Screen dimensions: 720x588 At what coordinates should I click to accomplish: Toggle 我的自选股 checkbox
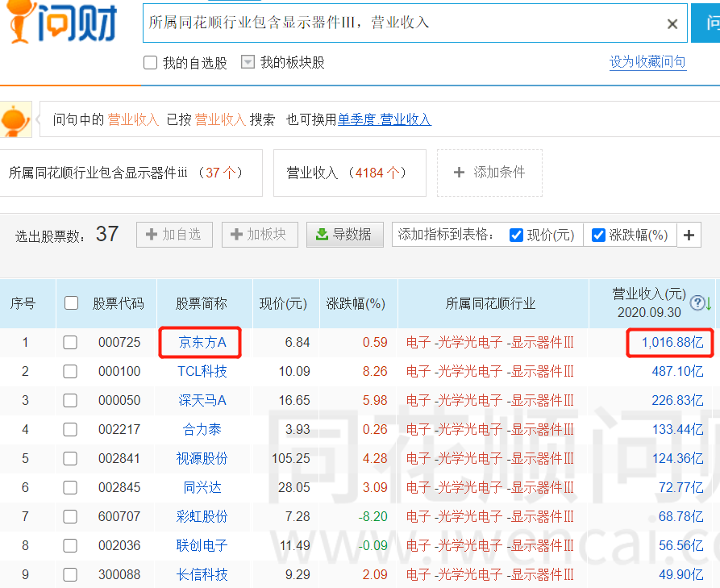tap(150, 62)
